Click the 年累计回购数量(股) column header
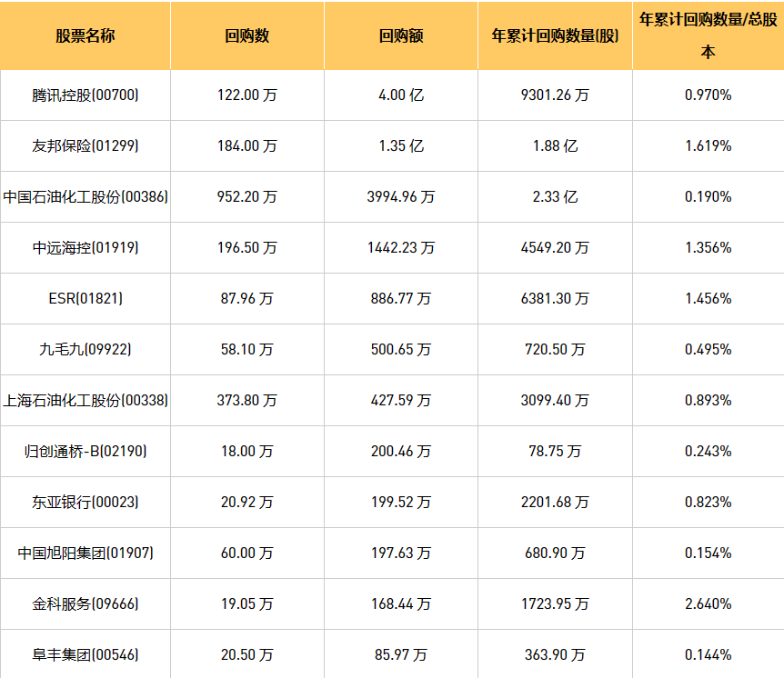 click(x=555, y=35)
